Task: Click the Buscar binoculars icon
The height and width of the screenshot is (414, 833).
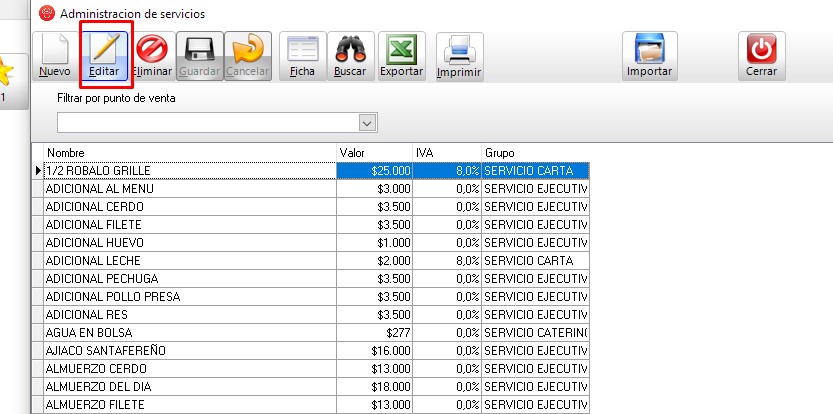Action: coord(350,50)
